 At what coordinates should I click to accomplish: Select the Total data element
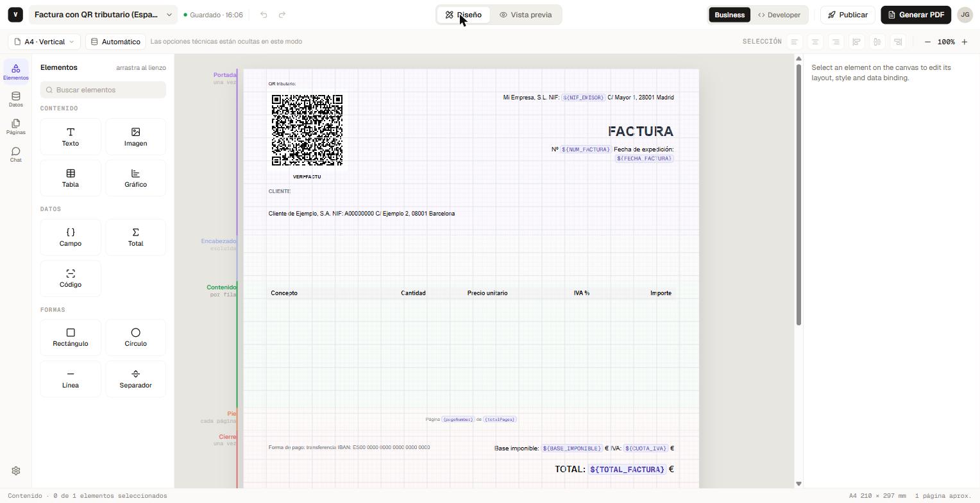point(135,237)
